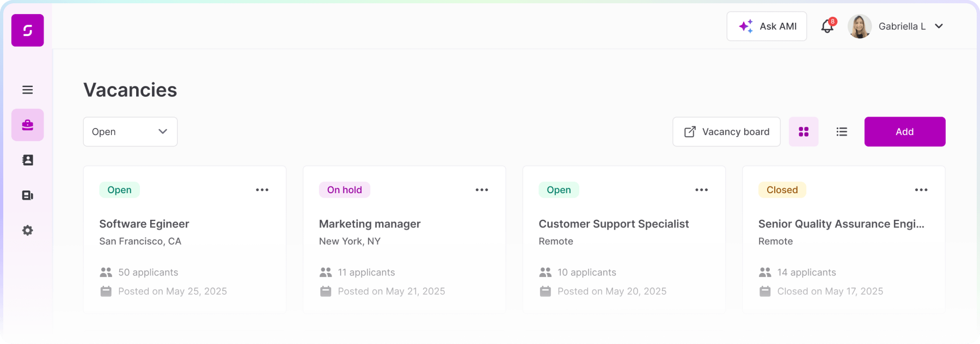Viewport: 980px width, 344px height.
Task: Click the purple S logo icon
Action: click(x=28, y=30)
